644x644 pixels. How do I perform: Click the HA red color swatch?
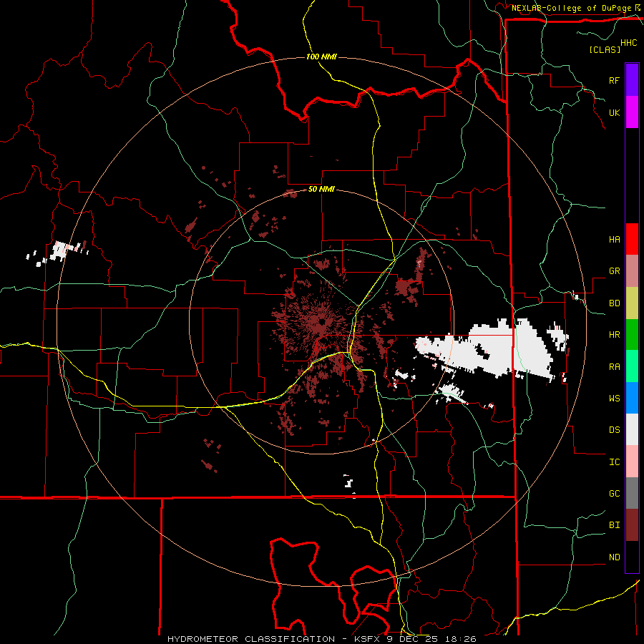click(632, 239)
